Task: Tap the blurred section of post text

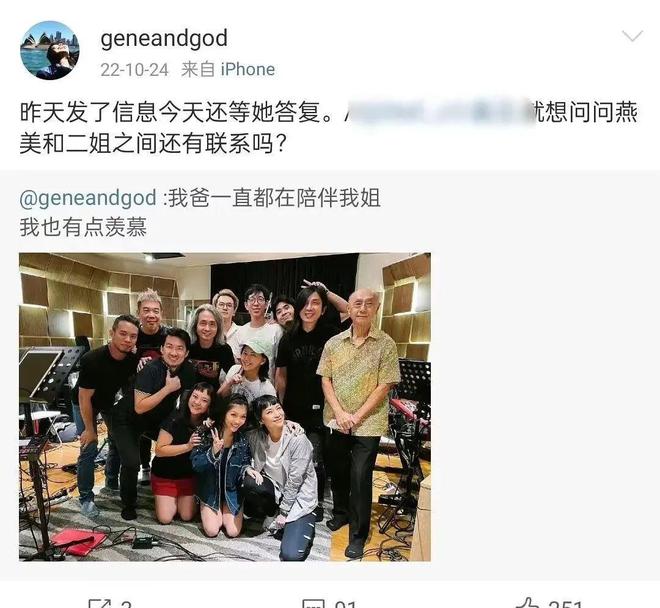Action: click(438, 112)
